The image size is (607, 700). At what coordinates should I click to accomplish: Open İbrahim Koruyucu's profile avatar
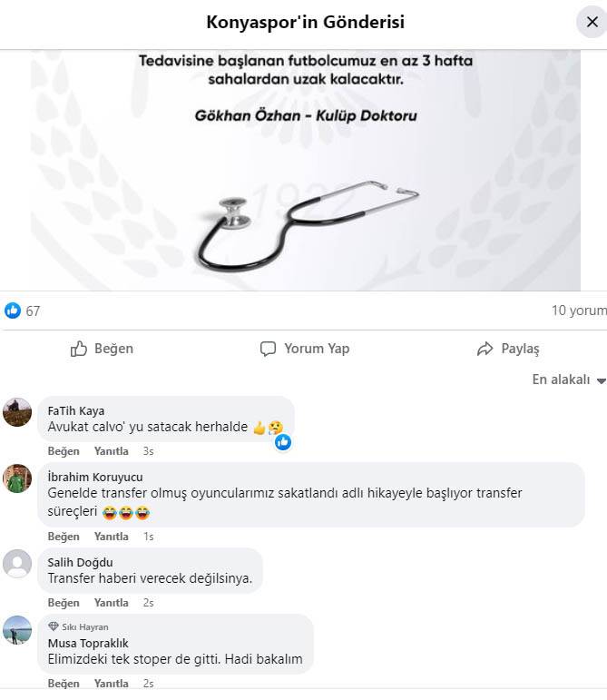click(17, 478)
